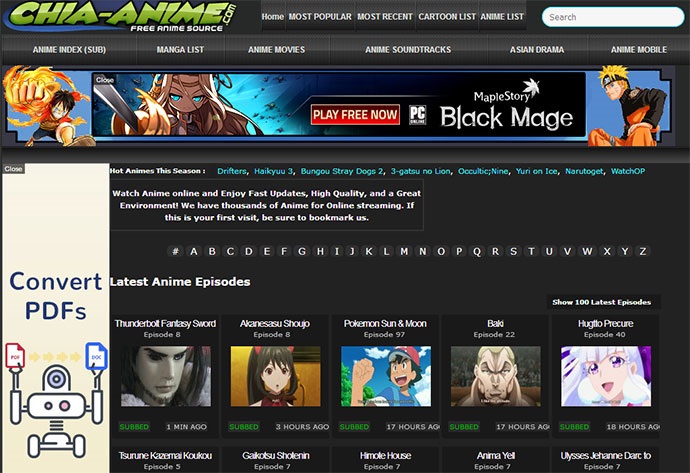690x473 pixels.
Task: Select the # index button
Action: click(175, 251)
